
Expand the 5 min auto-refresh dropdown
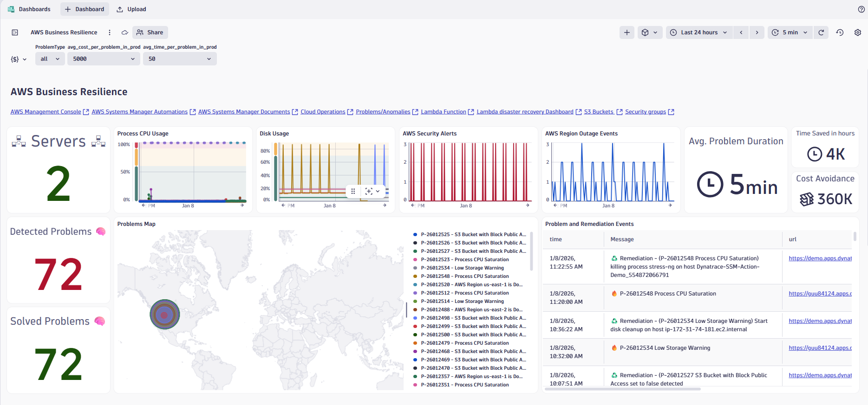[790, 32]
